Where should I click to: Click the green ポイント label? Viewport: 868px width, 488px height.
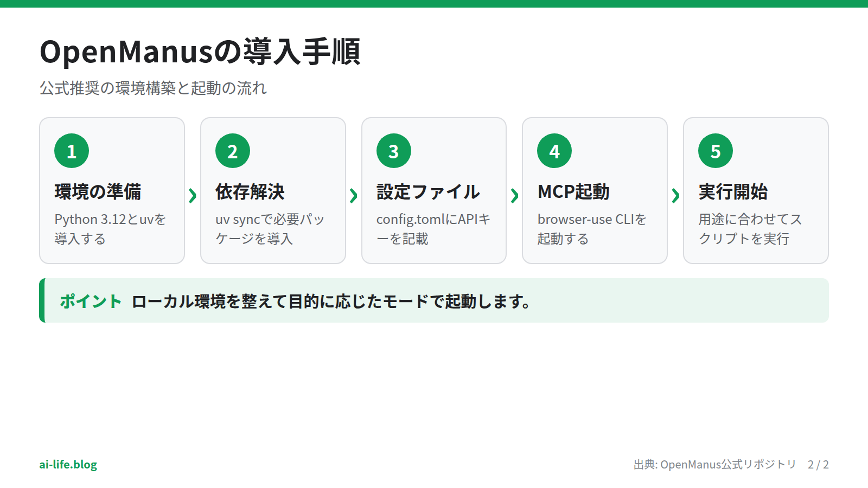click(91, 301)
